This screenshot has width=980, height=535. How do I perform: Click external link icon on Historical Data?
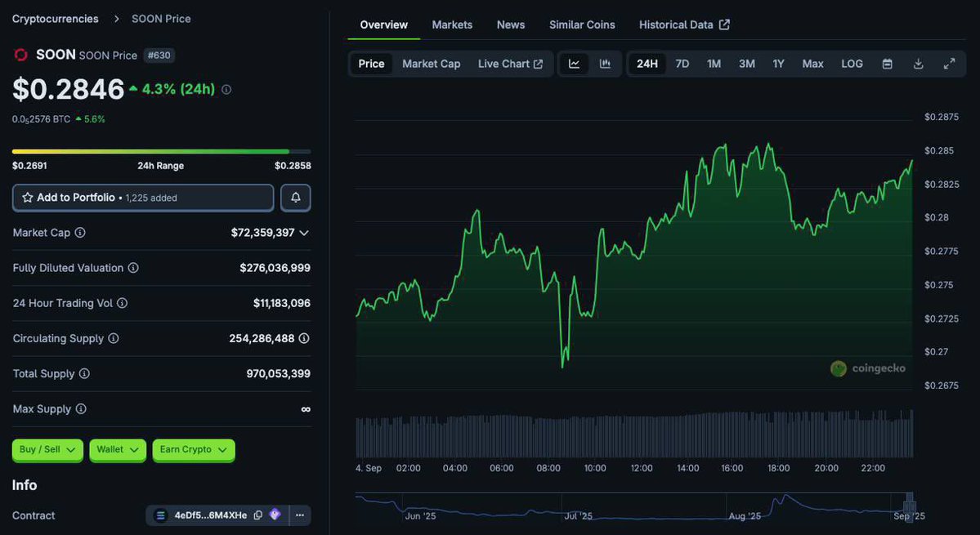coord(724,25)
